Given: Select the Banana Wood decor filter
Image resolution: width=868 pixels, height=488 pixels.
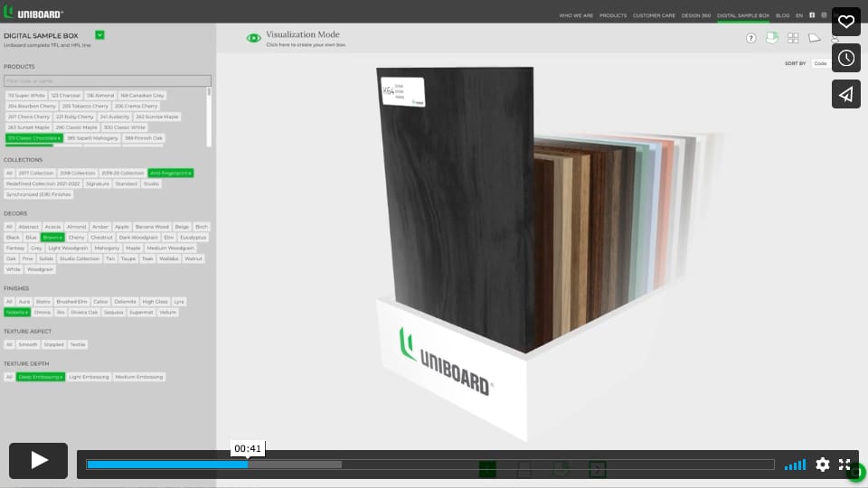Looking at the screenshot, I should click(152, 227).
